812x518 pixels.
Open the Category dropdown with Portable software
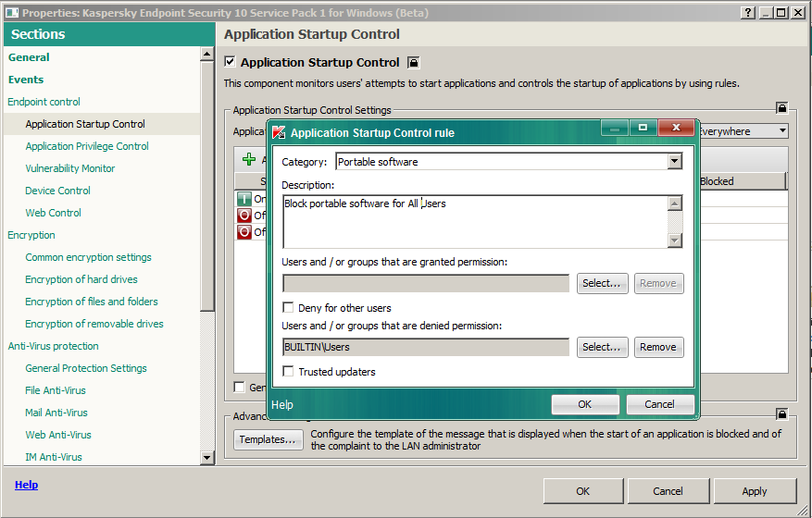(674, 162)
